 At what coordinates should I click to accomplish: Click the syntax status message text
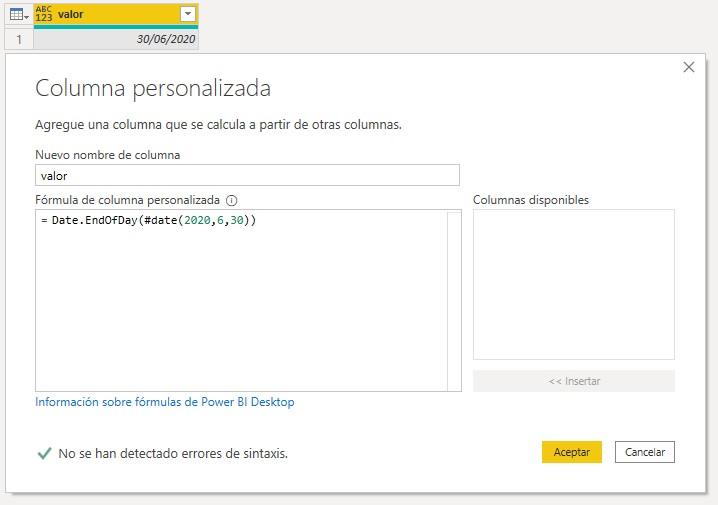pos(173,453)
